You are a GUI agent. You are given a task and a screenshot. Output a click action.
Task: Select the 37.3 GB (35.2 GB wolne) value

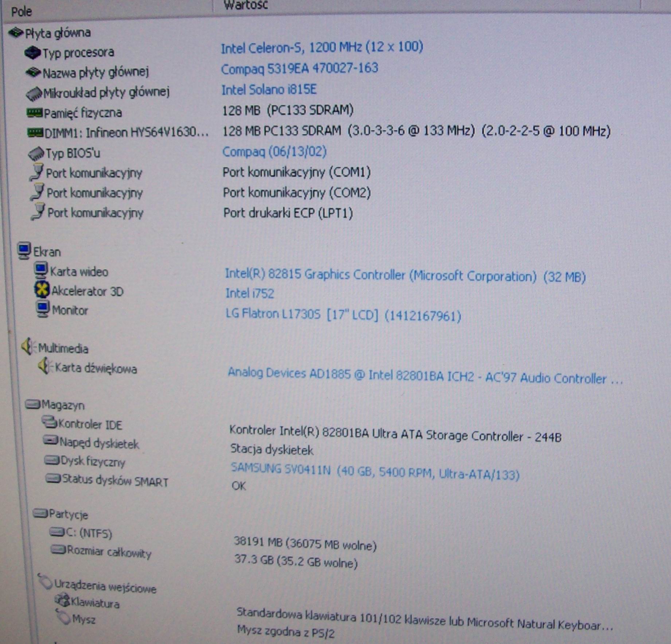point(296,561)
